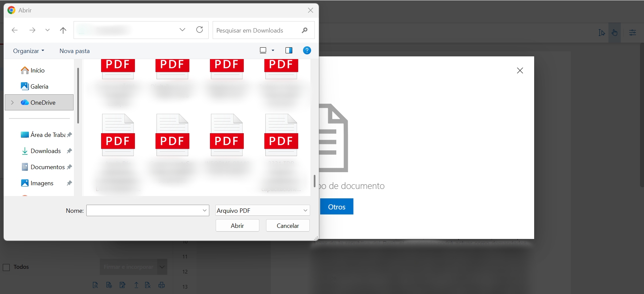The height and width of the screenshot is (294, 644).
Task: Click the Back navigation arrow
Action: (14, 30)
